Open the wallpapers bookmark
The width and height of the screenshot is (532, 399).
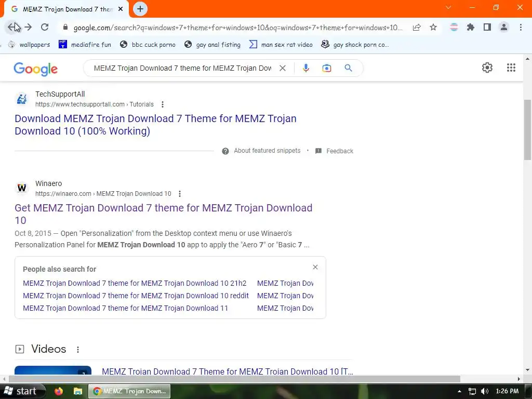coord(29,45)
